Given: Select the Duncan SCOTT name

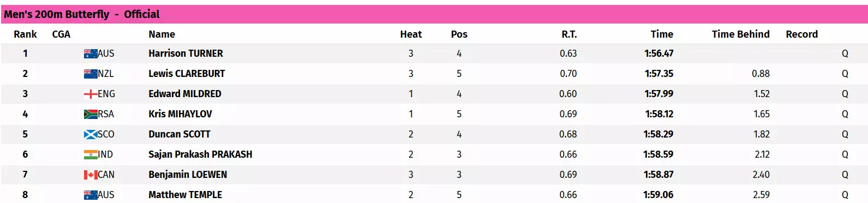Looking at the screenshot, I should [x=179, y=134].
